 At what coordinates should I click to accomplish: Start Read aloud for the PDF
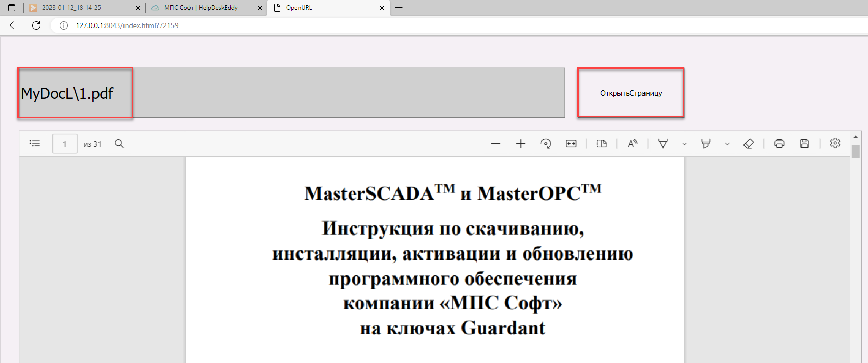tap(633, 144)
